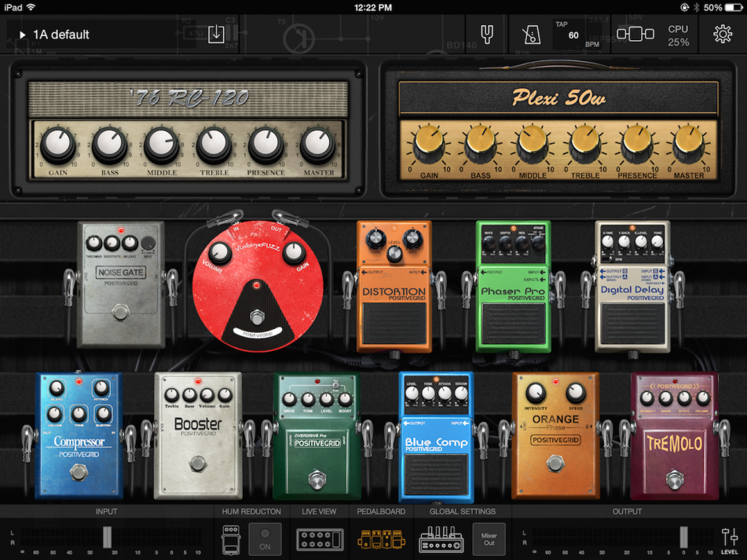
Task: Click the Hum Reduction pedal icon
Action: pyautogui.click(x=230, y=539)
